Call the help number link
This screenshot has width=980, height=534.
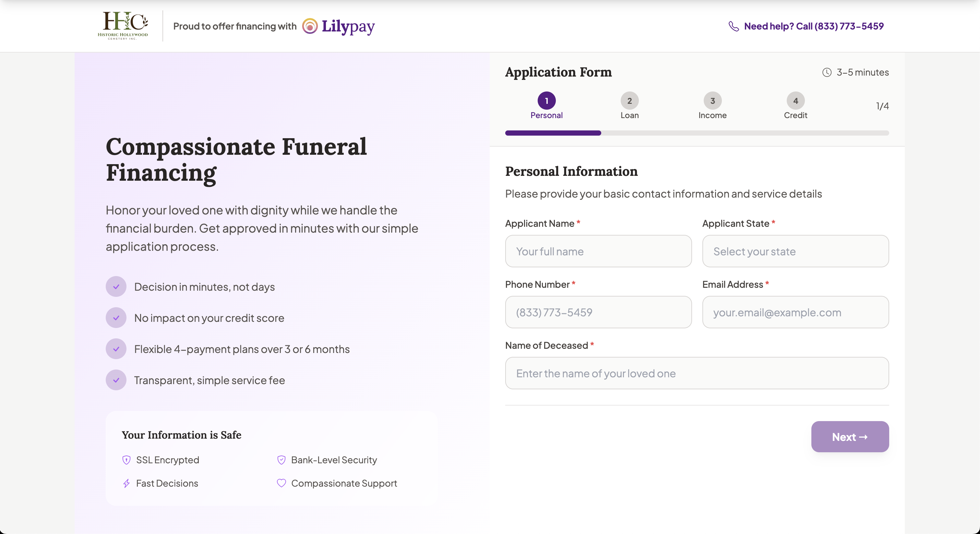[813, 26]
